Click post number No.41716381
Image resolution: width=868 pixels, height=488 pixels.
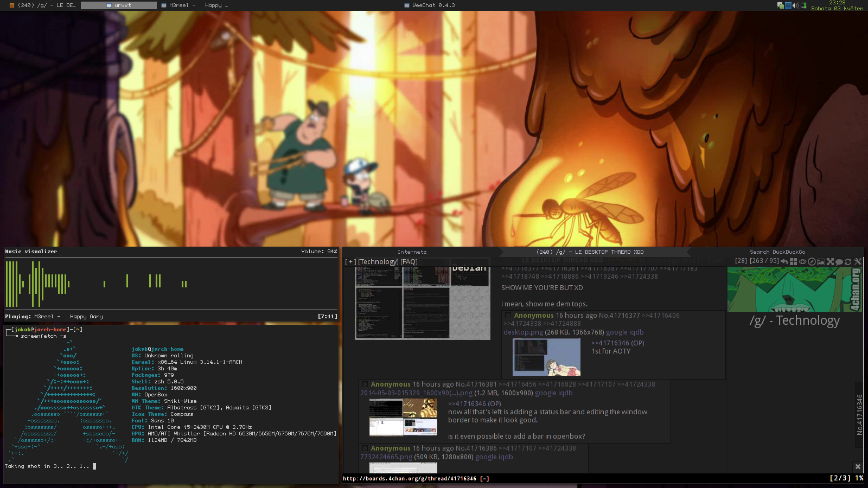(476, 384)
